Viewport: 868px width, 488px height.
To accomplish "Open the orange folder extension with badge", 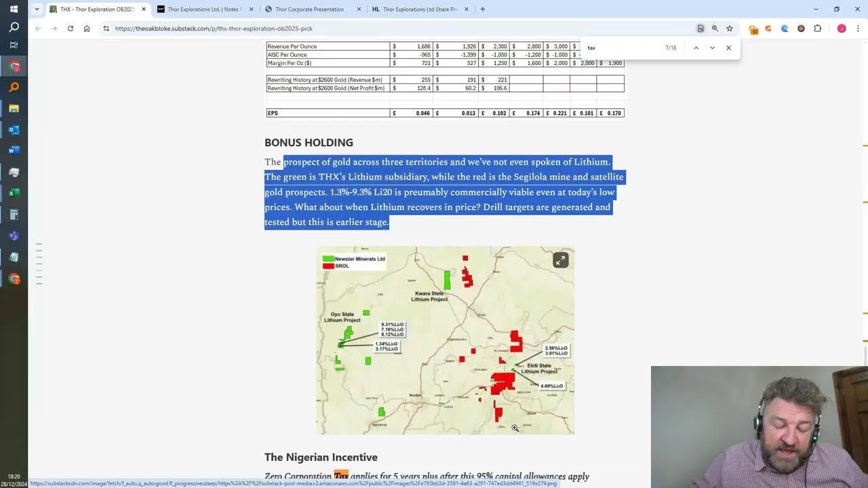I will point(753,29).
